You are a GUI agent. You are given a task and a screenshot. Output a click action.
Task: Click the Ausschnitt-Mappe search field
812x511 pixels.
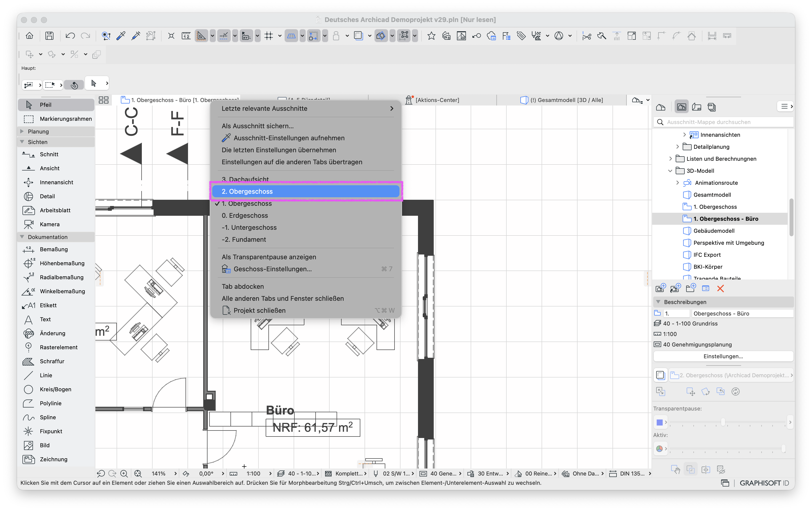[723, 122]
